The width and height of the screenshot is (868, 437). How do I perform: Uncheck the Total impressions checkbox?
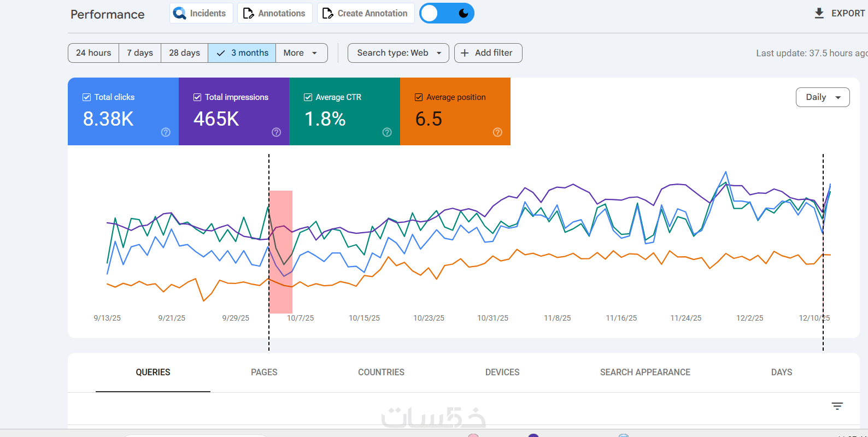[197, 97]
